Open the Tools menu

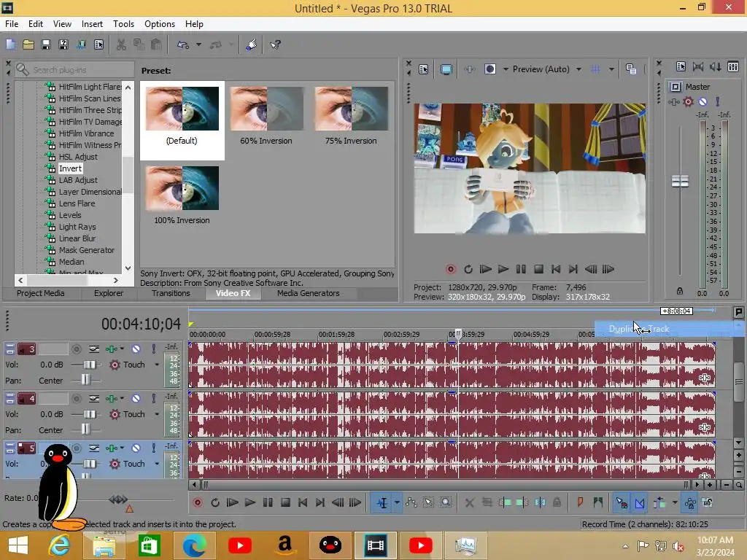tap(123, 24)
